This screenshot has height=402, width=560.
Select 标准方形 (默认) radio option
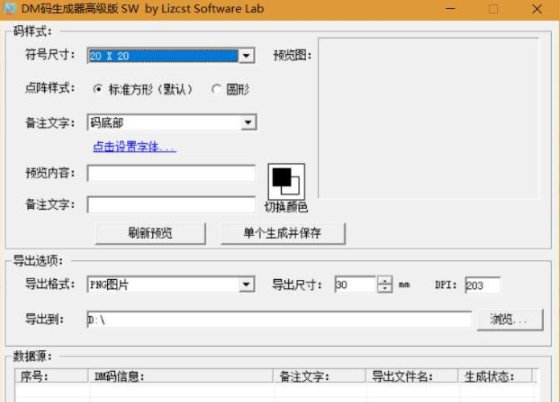coord(98,89)
